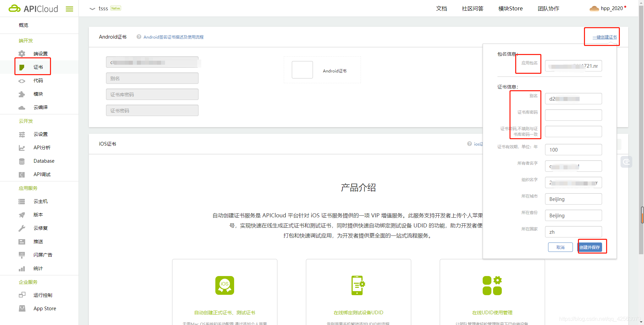Click the popup 别名 input field
644x325 pixels.
tap(573, 99)
